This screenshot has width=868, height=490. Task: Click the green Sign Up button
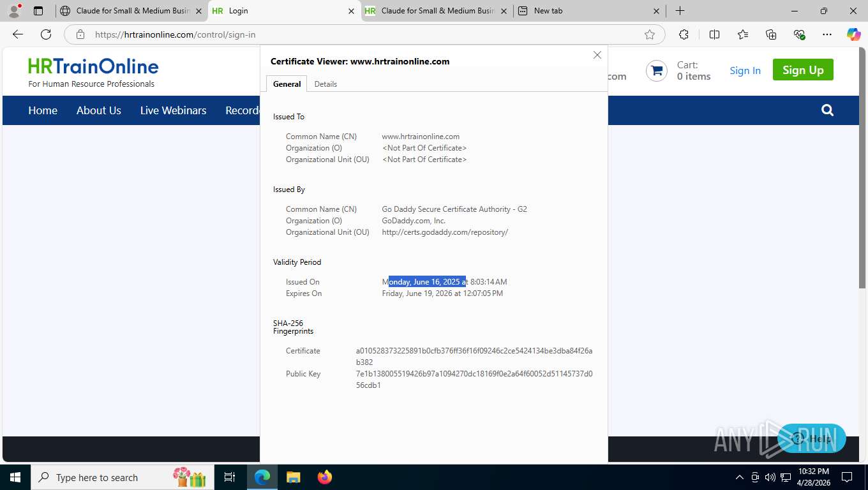[803, 70]
